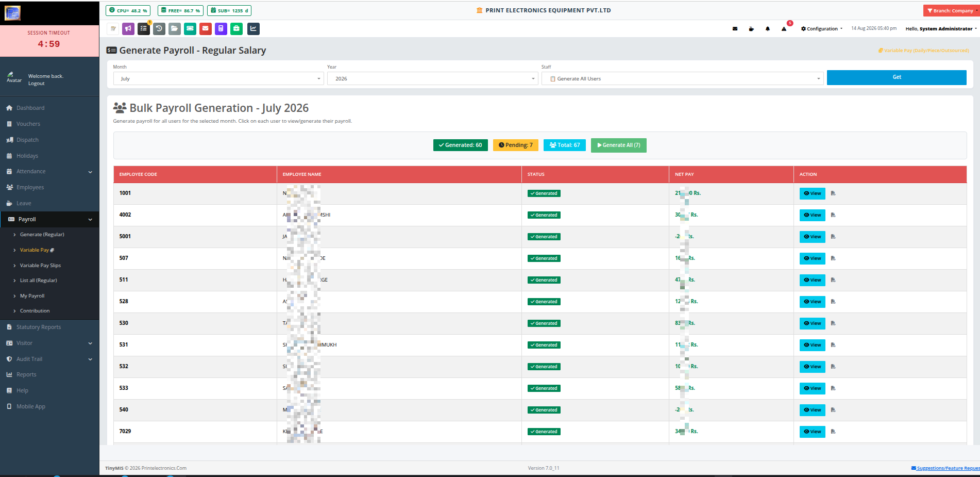Open Contribution submenu item
The image size is (980, 477).
point(35,311)
